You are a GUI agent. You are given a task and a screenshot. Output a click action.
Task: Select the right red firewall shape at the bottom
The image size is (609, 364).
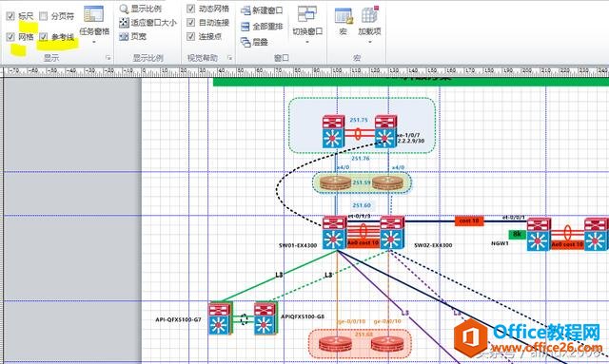[x=387, y=344]
